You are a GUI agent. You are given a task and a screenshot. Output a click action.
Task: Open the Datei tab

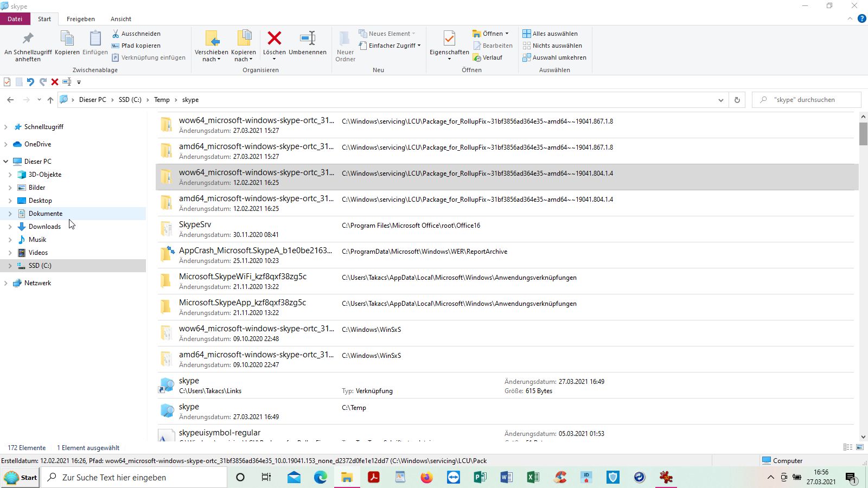point(15,19)
